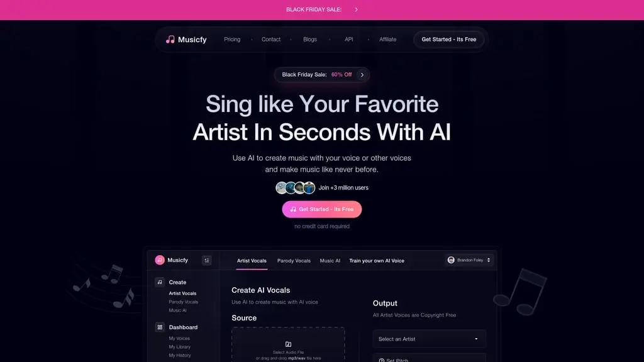Switch to the Parody Vocals tab

pos(294,261)
